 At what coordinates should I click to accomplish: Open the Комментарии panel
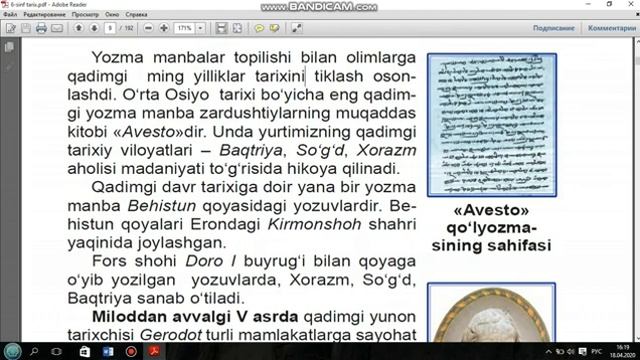click(x=612, y=28)
